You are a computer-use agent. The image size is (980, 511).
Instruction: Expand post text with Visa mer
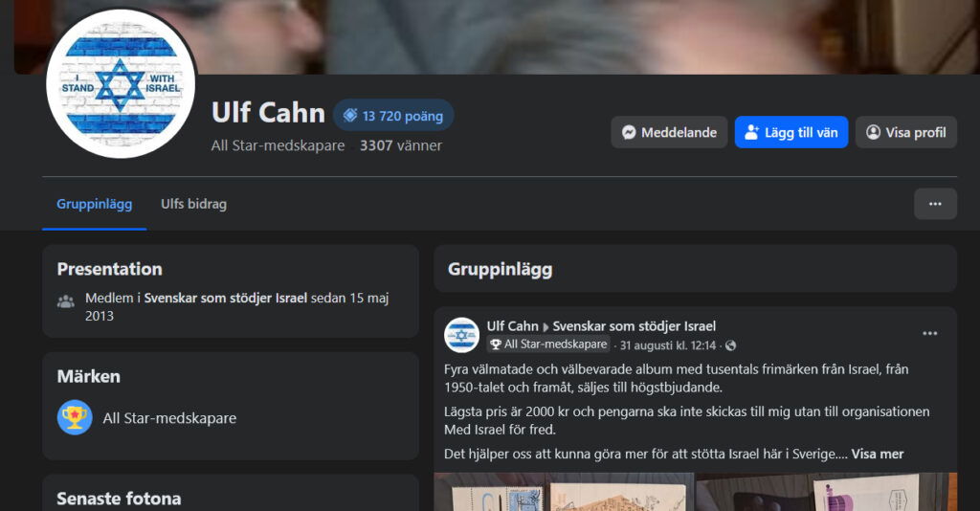(878, 455)
